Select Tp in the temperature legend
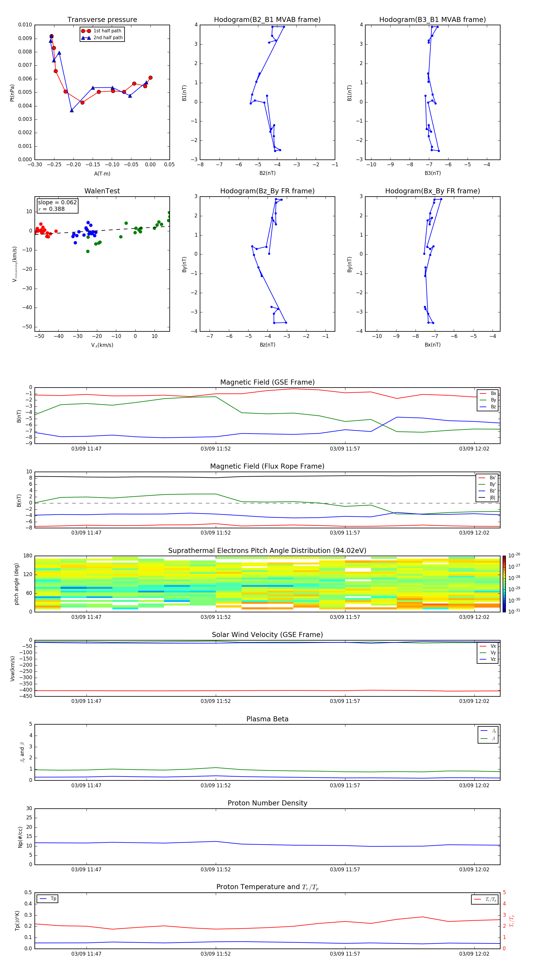Viewport: 535px width, 980px height. (x=47, y=899)
